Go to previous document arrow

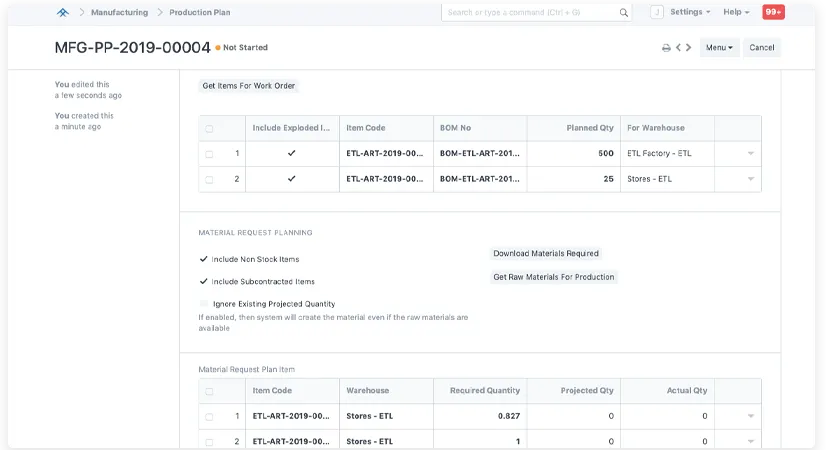point(678,48)
